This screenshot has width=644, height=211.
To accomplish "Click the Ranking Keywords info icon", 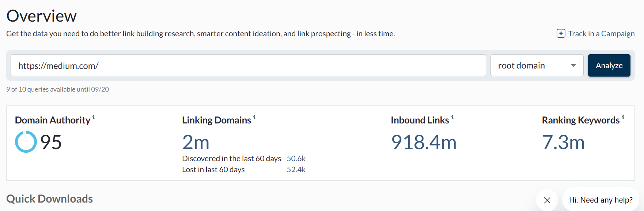I will coord(623,117).
